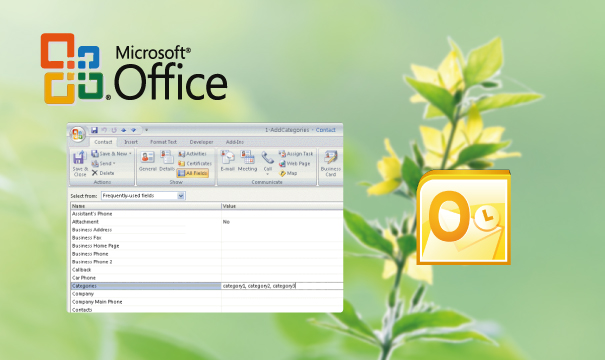Toggle the All Fields view button
The width and height of the screenshot is (605, 360).
click(x=193, y=173)
